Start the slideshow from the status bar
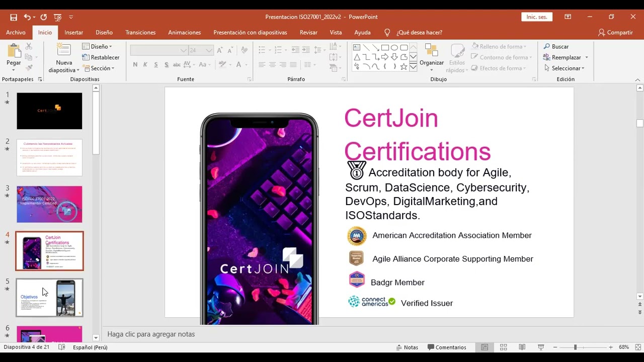Image resolution: width=644 pixels, height=362 pixels. point(541,347)
